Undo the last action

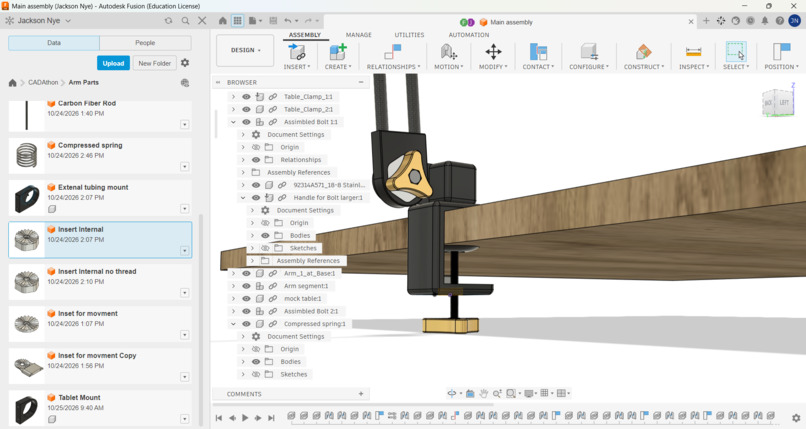[290, 21]
